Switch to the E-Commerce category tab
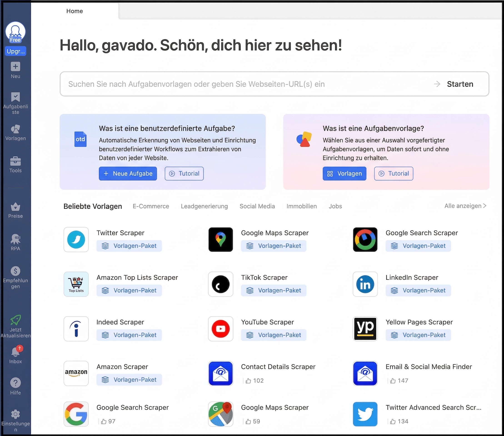Image resolution: width=504 pixels, height=436 pixels. (151, 206)
